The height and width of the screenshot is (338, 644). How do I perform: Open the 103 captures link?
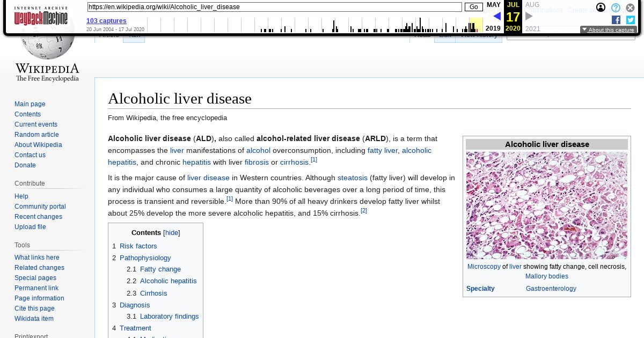tap(106, 21)
